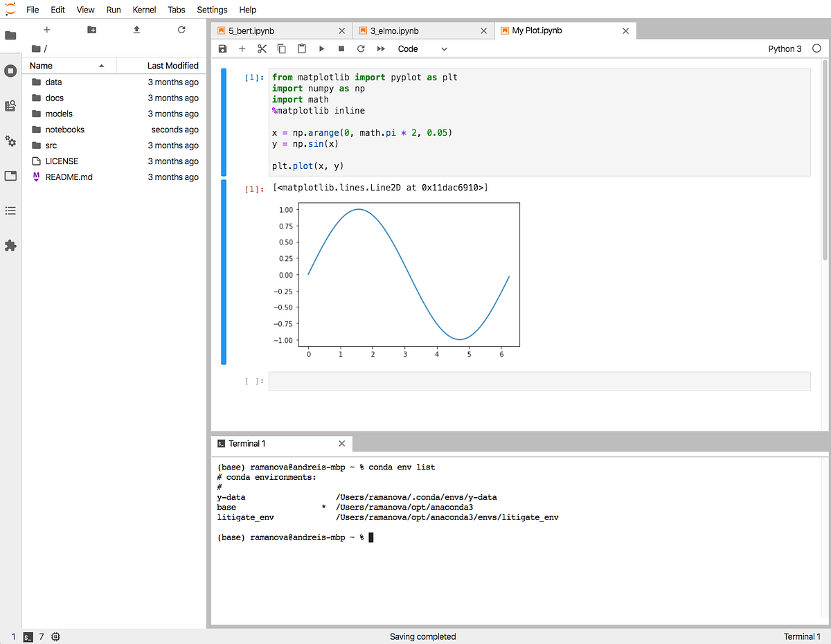Interrupt the running kernel
The width and height of the screenshot is (831, 644).
pos(340,48)
